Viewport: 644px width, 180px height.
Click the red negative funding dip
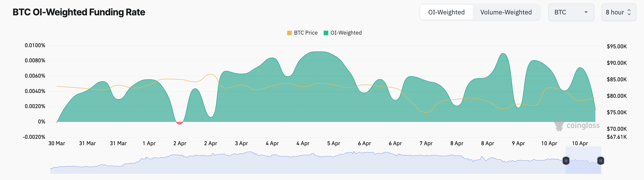(x=180, y=123)
